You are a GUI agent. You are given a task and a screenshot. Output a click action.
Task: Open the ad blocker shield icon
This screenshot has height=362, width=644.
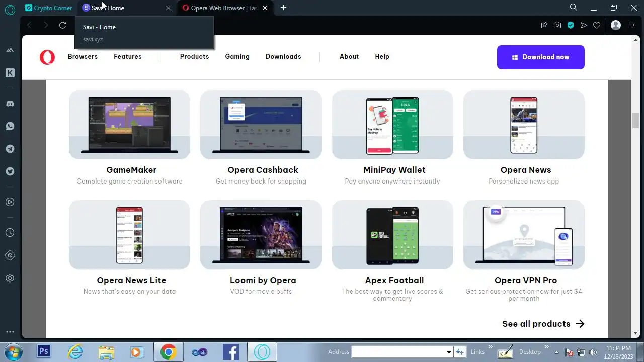[x=571, y=25]
